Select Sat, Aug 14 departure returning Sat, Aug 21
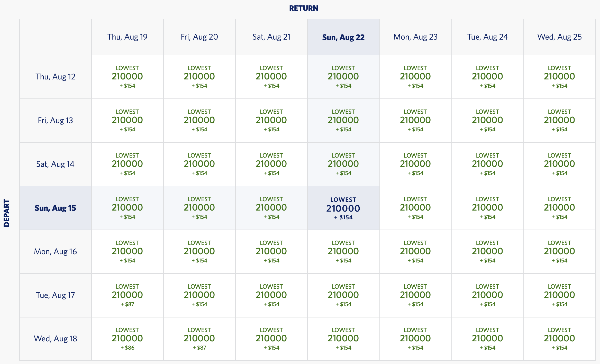The width and height of the screenshot is (600, 364). pos(271,164)
